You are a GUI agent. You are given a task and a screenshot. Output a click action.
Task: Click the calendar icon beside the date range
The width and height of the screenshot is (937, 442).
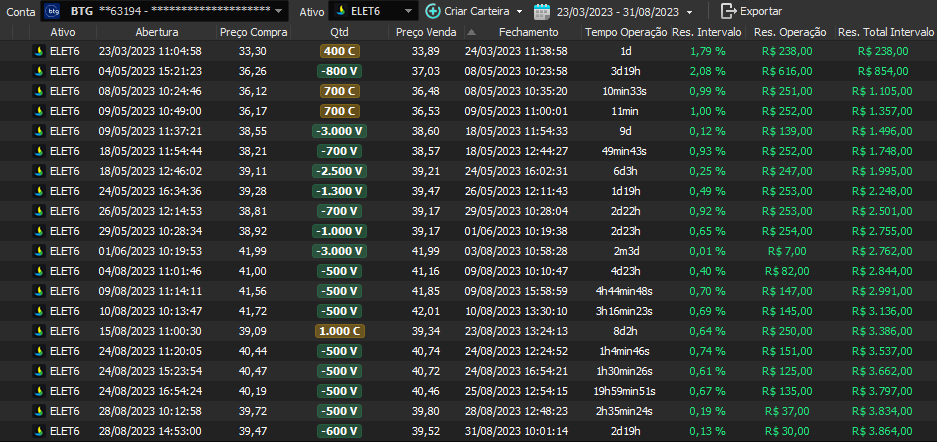[541, 11]
